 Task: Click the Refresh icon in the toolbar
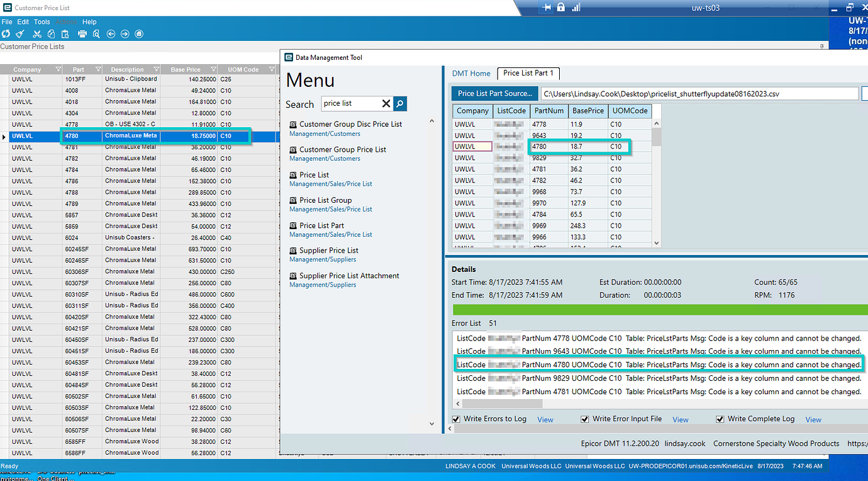click(x=6, y=34)
